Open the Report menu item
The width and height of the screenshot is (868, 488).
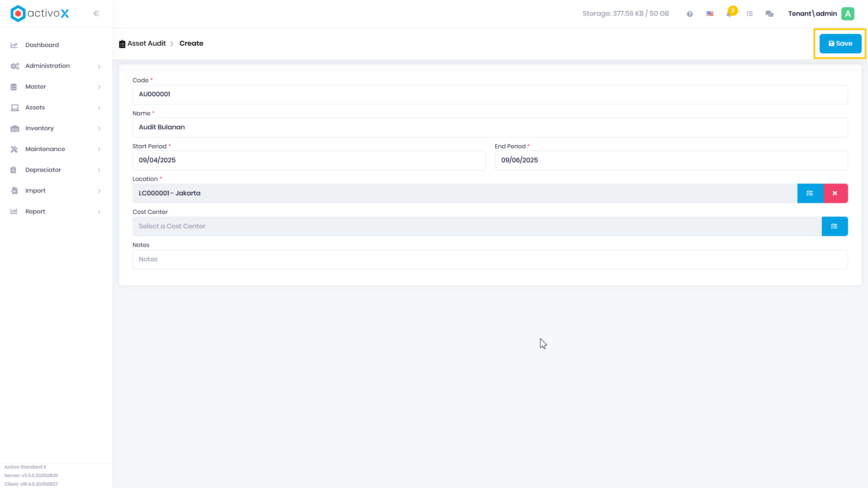tap(56, 212)
